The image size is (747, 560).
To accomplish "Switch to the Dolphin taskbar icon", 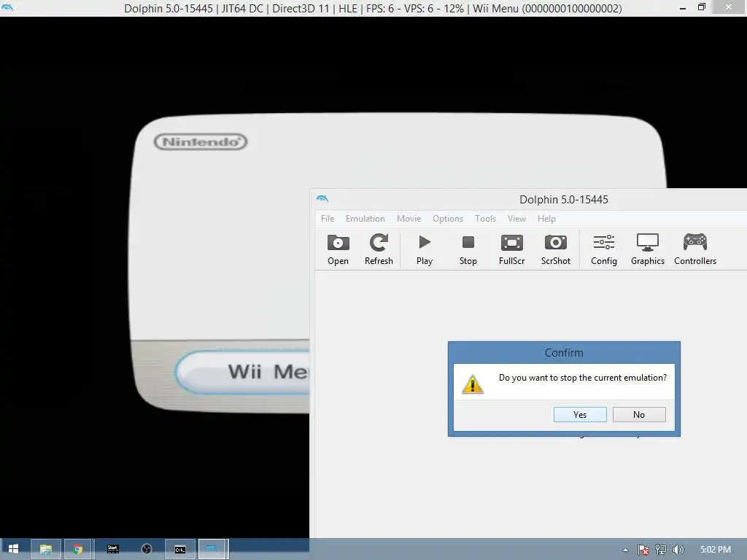I will [x=212, y=549].
